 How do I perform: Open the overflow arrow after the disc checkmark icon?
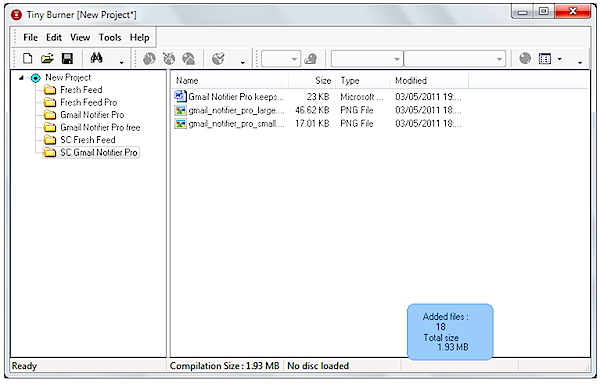[x=243, y=62]
